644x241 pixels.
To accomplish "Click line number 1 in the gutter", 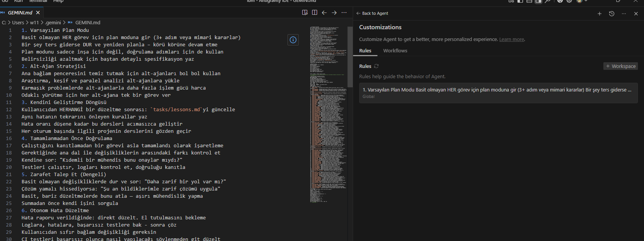I will pos(10,30).
